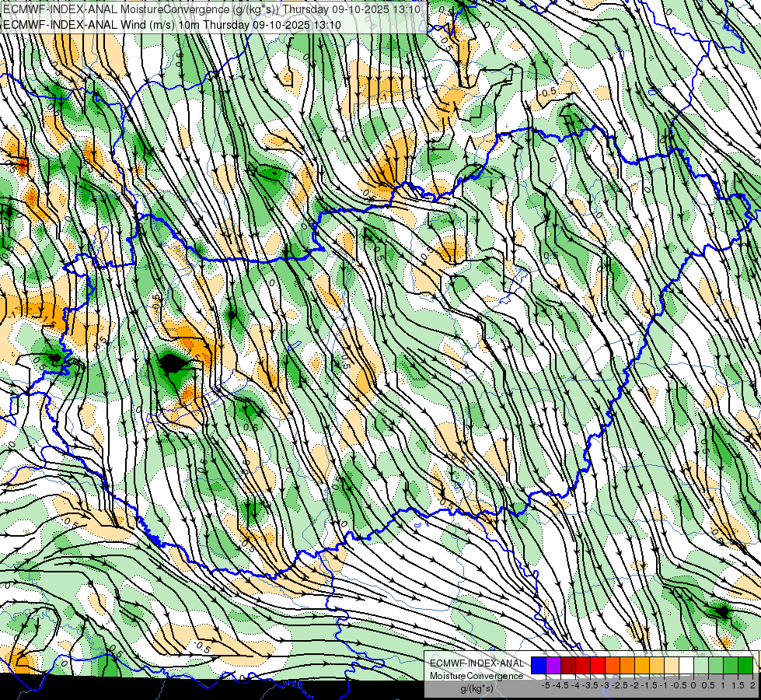Screen dimensions: 761x700
Task: Click the 0 tick label on the color scale
Action: point(693,685)
